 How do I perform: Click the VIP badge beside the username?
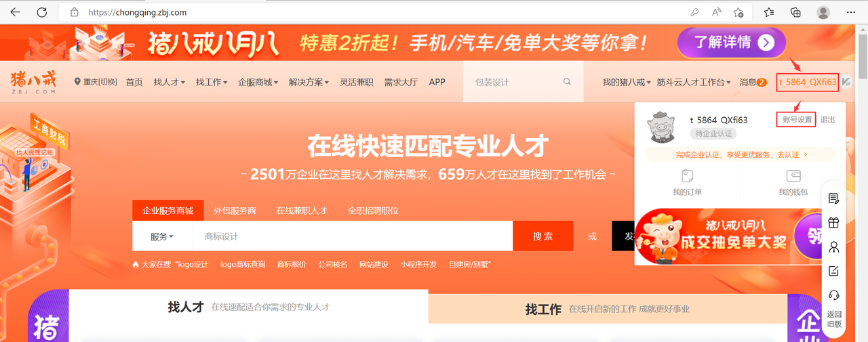coord(846,82)
